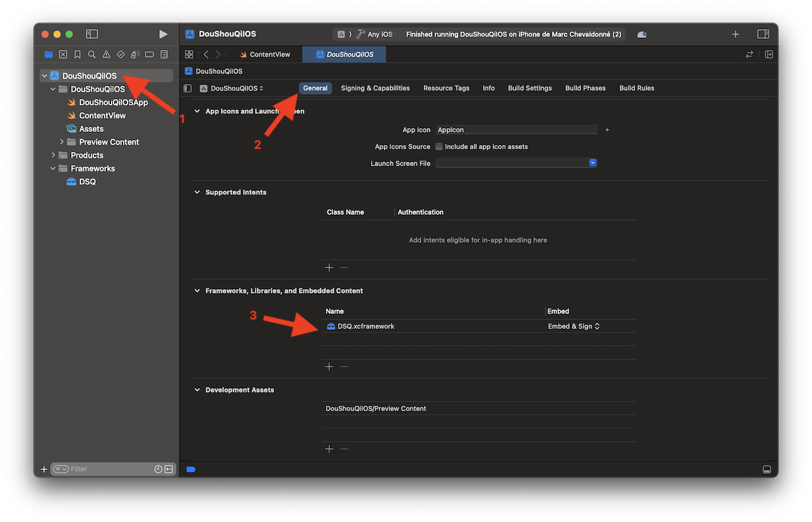
Task: Toggle the debug area at bottom right
Action: 766,469
